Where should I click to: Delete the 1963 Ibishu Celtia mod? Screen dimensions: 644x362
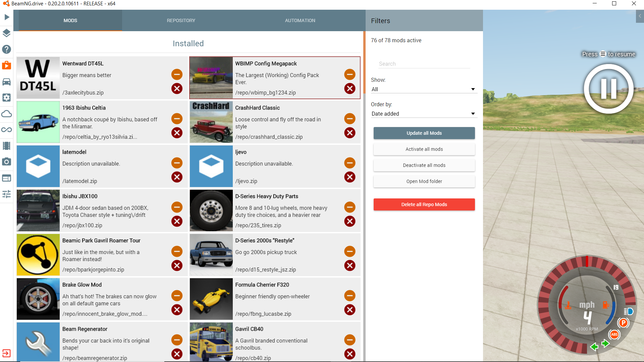pyautogui.click(x=177, y=133)
